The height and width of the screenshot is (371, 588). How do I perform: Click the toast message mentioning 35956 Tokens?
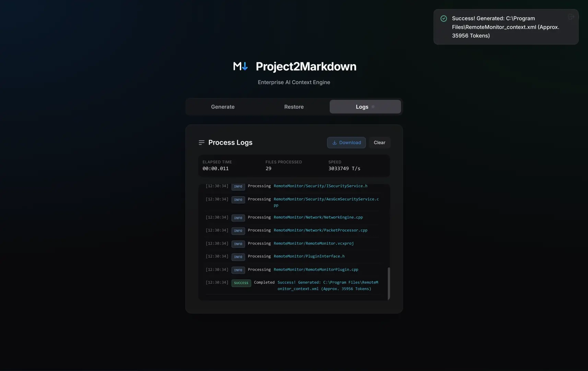coord(506,27)
